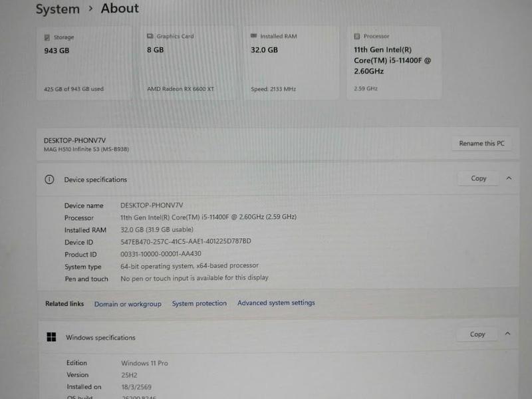Screen dimensions: 532x399
Task: Collapse the Windows specifications section chevron
Action: tap(507, 334)
